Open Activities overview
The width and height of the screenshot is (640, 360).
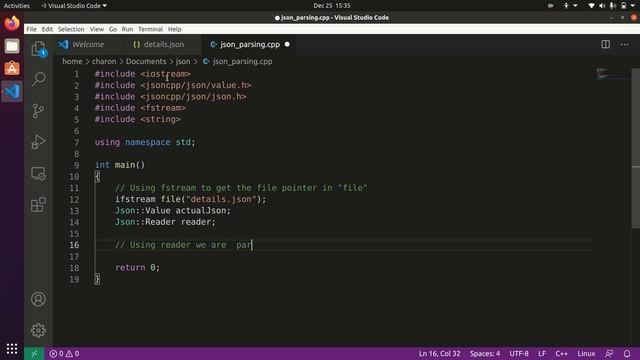point(17,6)
